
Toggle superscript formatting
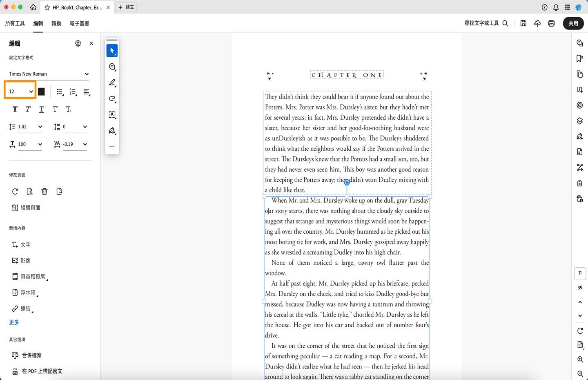55,109
